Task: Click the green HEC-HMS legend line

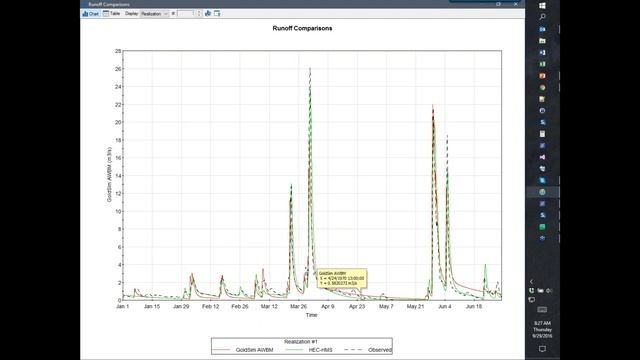Action: click(x=294, y=350)
